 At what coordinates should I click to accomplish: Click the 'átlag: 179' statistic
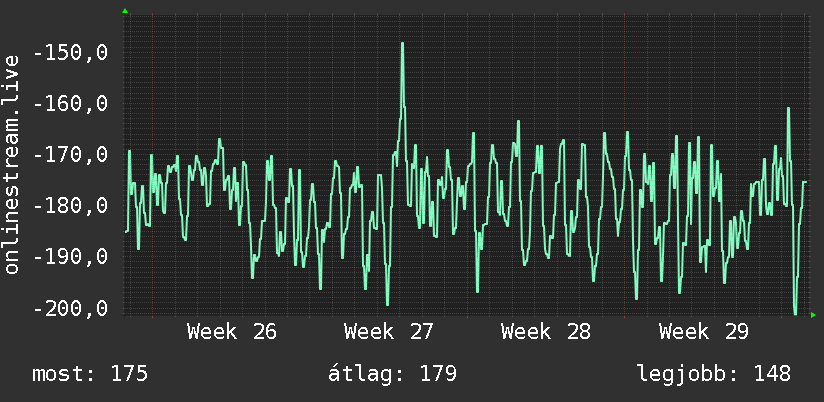click(x=392, y=374)
